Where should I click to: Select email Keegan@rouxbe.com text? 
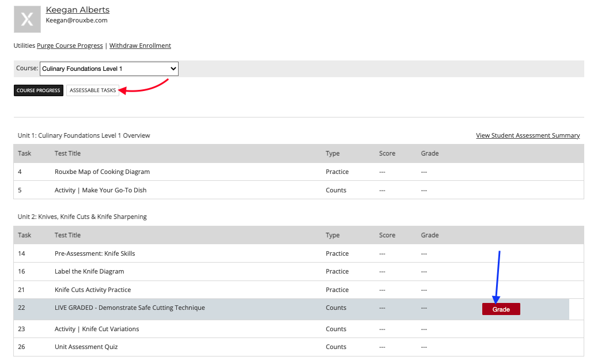(x=77, y=20)
